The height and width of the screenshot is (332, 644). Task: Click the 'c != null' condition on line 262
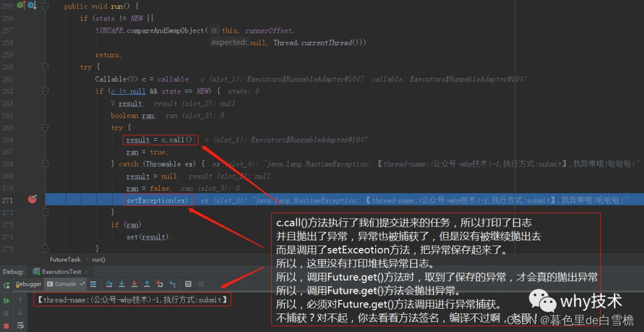(x=128, y=91)
